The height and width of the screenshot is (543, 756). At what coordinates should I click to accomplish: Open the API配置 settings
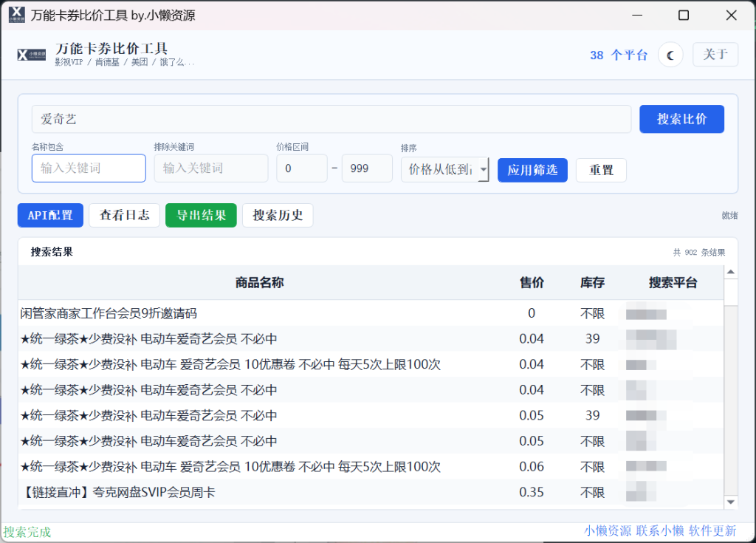(x=50, y=215)
